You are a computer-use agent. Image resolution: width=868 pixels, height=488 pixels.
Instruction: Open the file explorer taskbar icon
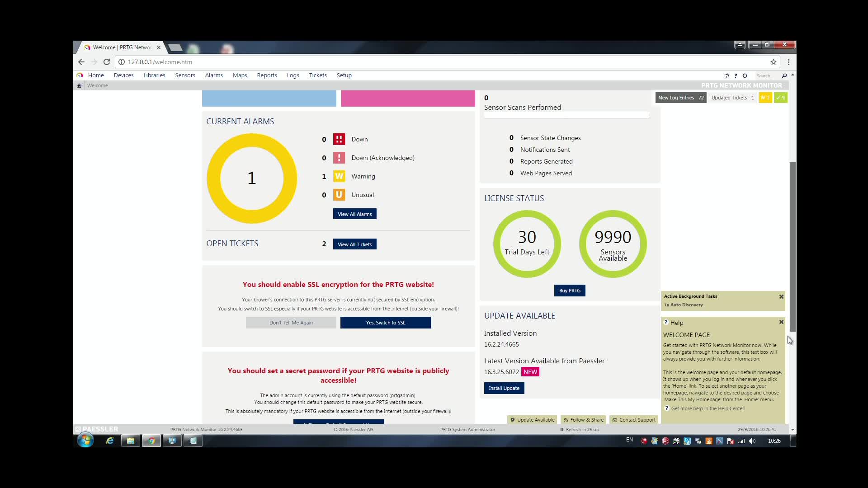[131, 441]
